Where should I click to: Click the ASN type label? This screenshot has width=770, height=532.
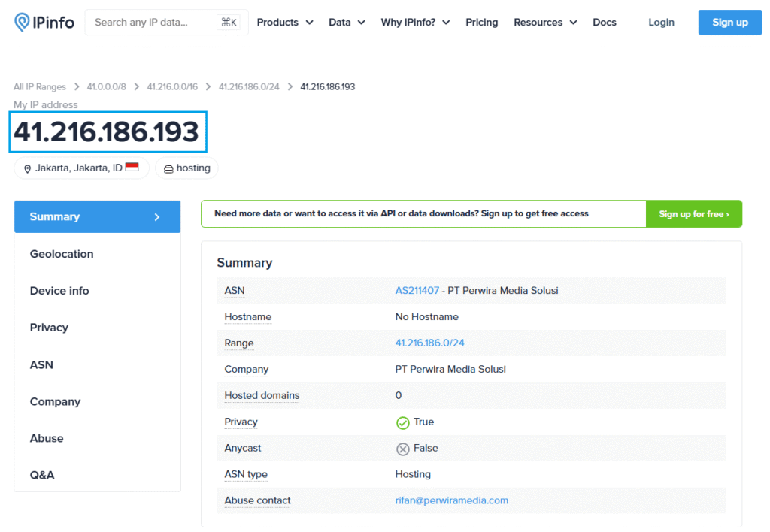(x=246, y=474)
